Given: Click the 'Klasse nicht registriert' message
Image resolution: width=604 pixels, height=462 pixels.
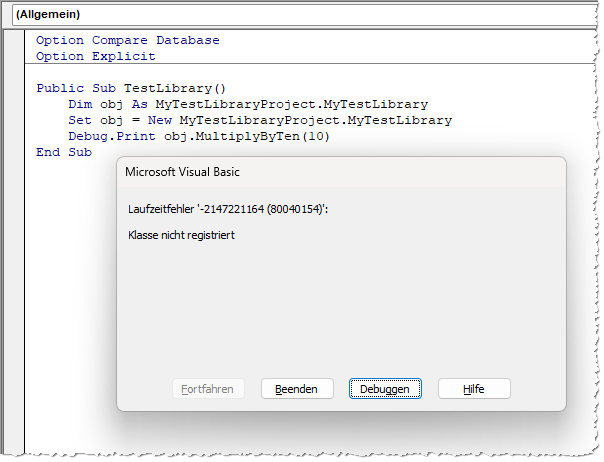Looking at the screenshot, I should pyautogui.click(x=181, y=235).
